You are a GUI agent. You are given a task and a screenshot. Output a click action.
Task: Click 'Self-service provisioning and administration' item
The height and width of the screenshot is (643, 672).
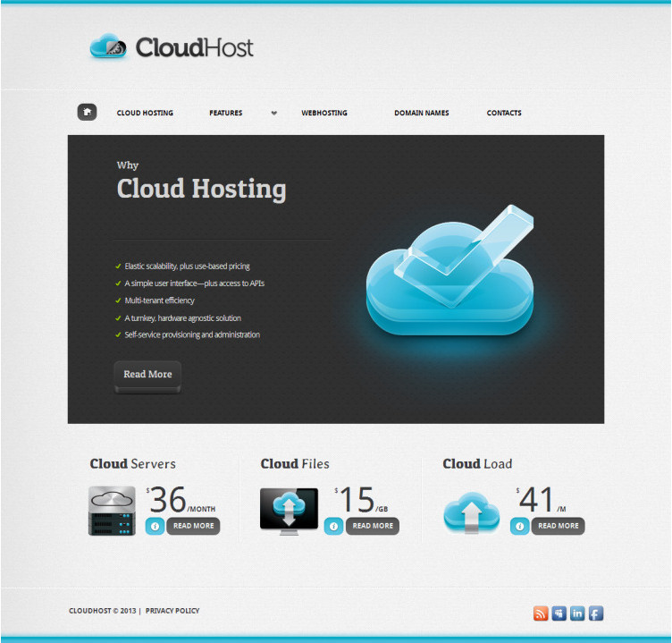[192, 334]
